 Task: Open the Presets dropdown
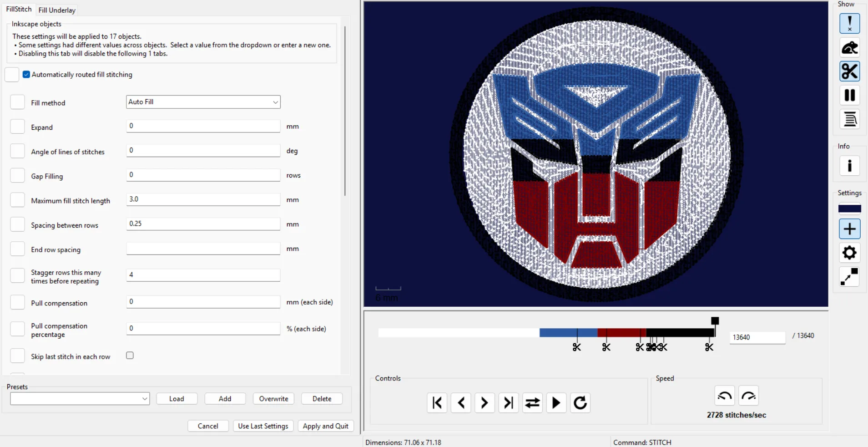pyautogui.click(x=80, y=399)
